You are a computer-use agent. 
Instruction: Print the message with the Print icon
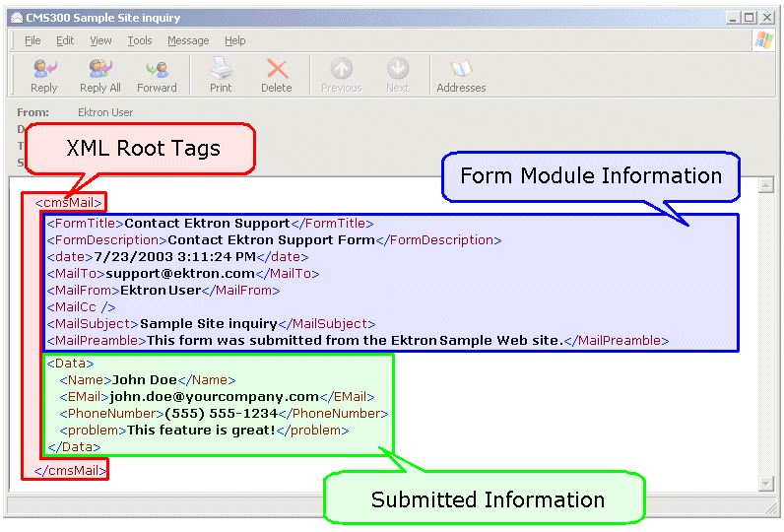221,69
